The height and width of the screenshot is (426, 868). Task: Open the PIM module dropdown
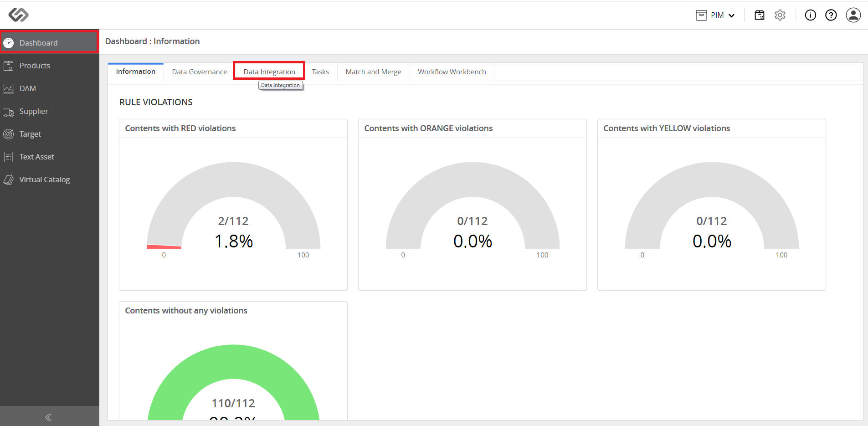tap(715, 15)
